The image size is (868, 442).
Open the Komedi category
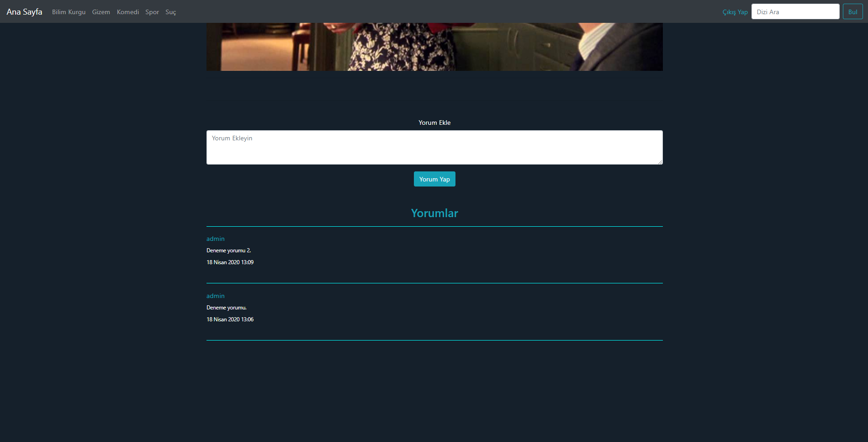pos(128,12)
